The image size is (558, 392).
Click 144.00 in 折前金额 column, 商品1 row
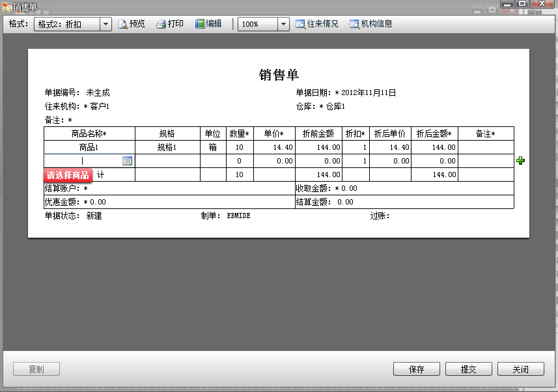point(318,147)
